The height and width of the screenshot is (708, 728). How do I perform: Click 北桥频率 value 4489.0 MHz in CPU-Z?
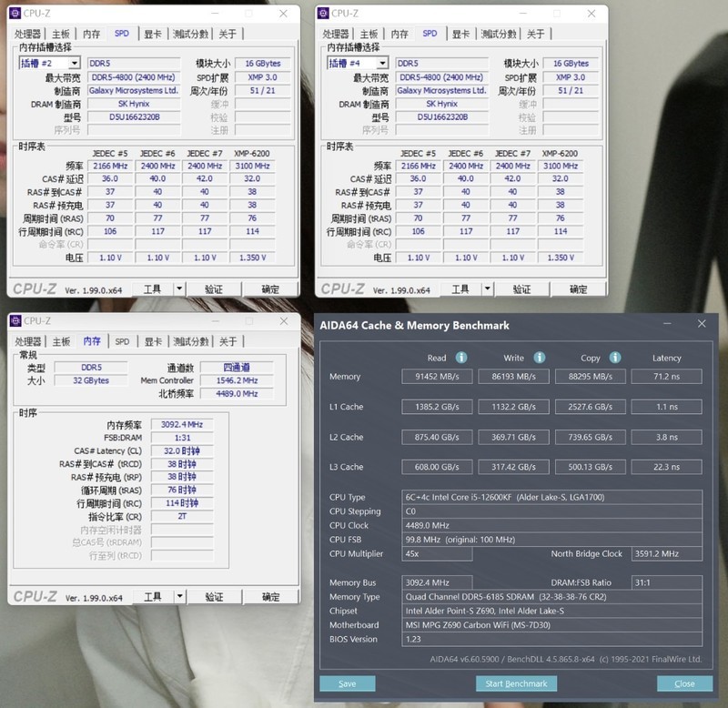(x=237, y=394)
